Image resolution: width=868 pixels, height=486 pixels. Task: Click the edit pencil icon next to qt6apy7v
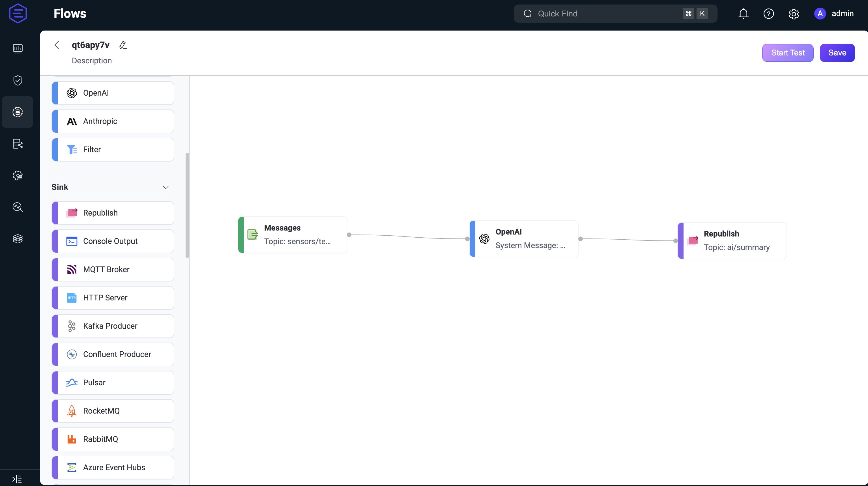click(x=123, y=45)
